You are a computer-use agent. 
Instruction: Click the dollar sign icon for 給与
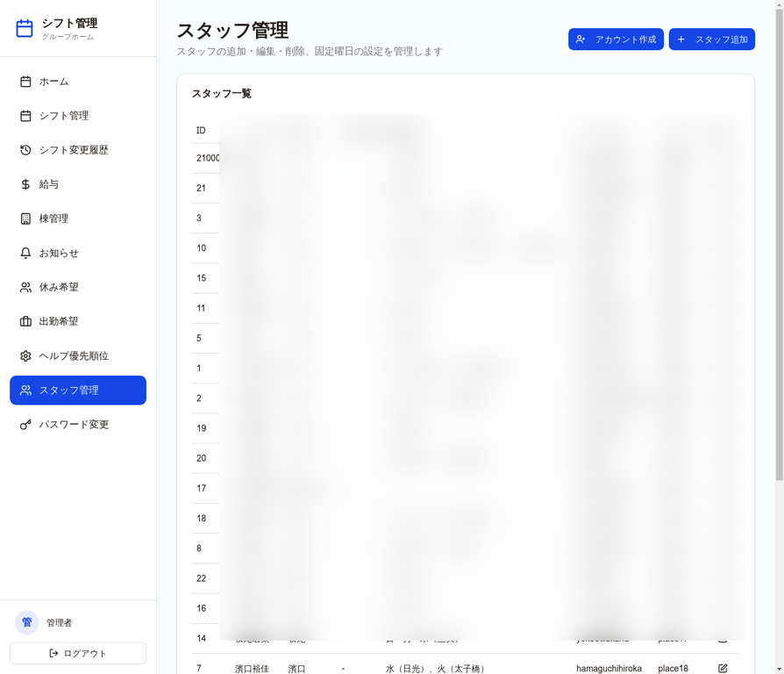pyautogui.click(x=25, y=184)
